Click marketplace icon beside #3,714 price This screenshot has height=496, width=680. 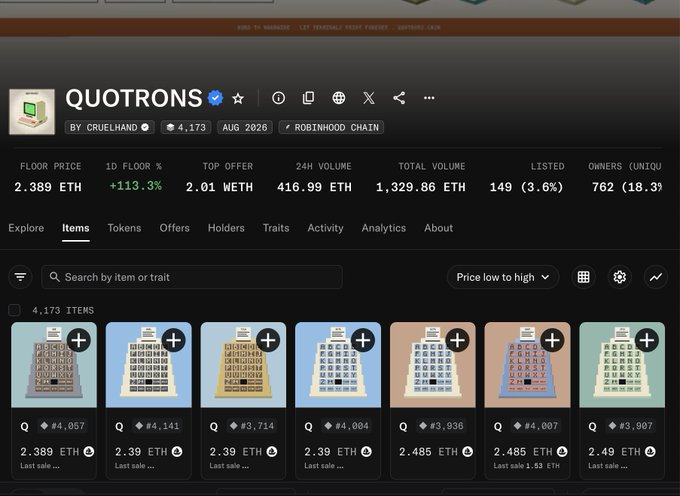click(x=272, y=452)
